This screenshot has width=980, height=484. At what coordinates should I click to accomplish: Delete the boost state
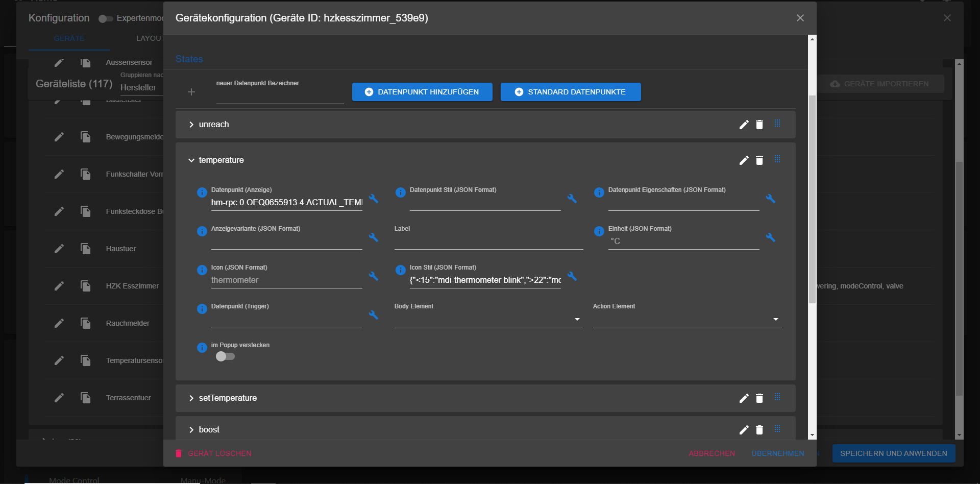pos(759,430)
